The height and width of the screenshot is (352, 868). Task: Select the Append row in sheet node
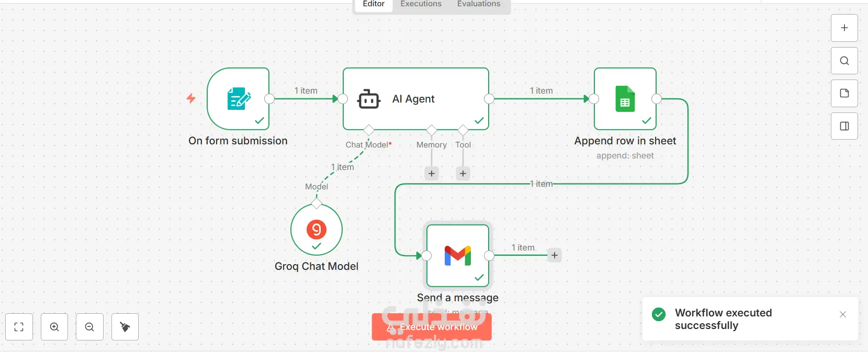[x=625, y=99]
